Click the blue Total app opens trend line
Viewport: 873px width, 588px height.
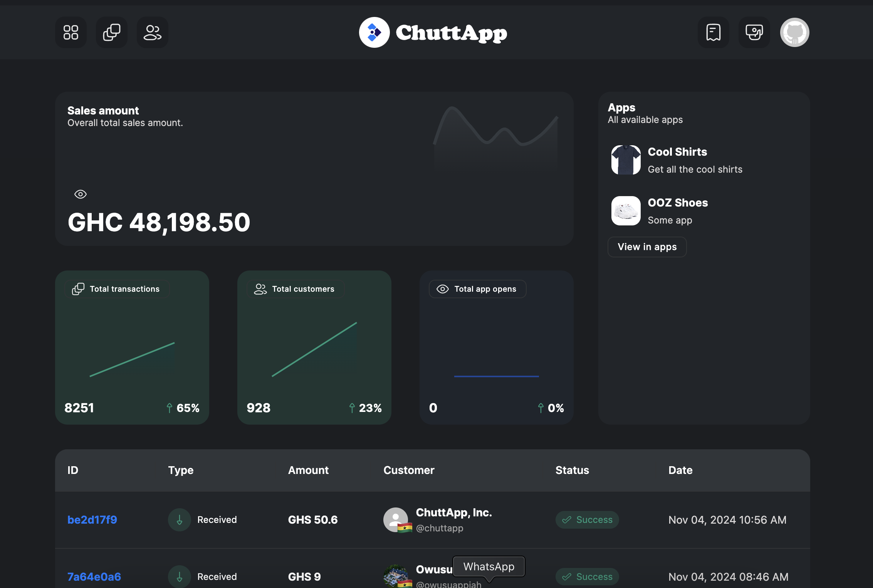[x=496, y=376]
